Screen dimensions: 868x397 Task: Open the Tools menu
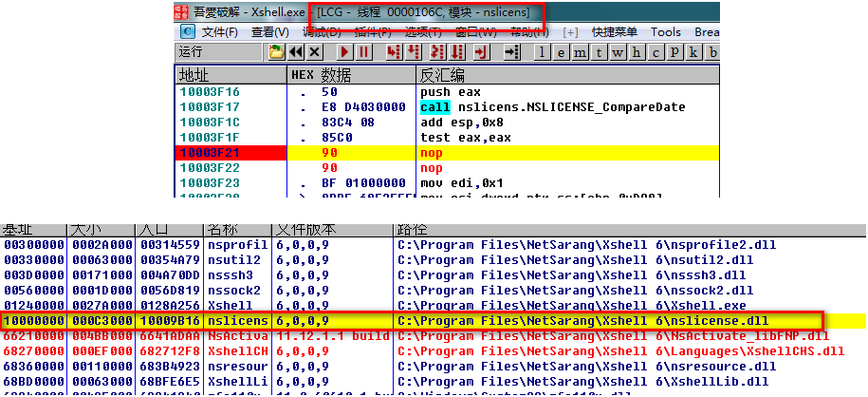(666, 32)
